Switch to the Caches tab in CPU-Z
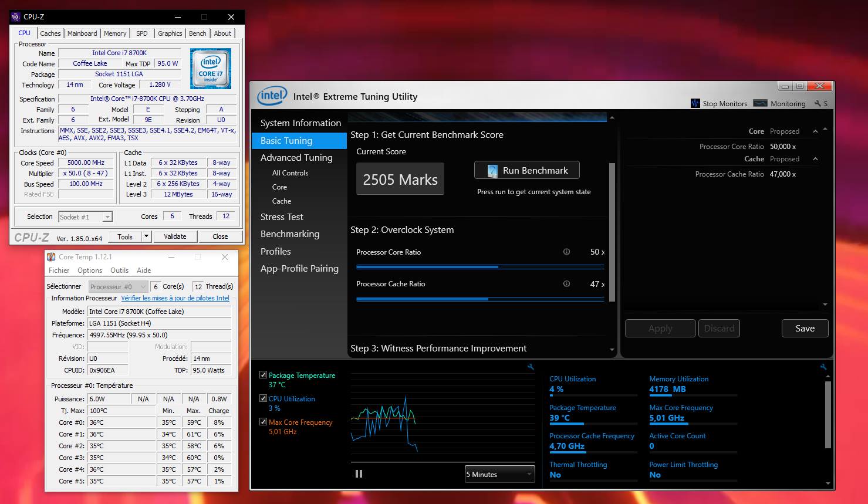This screenshot has width=868, height=504. pos(50,33)
